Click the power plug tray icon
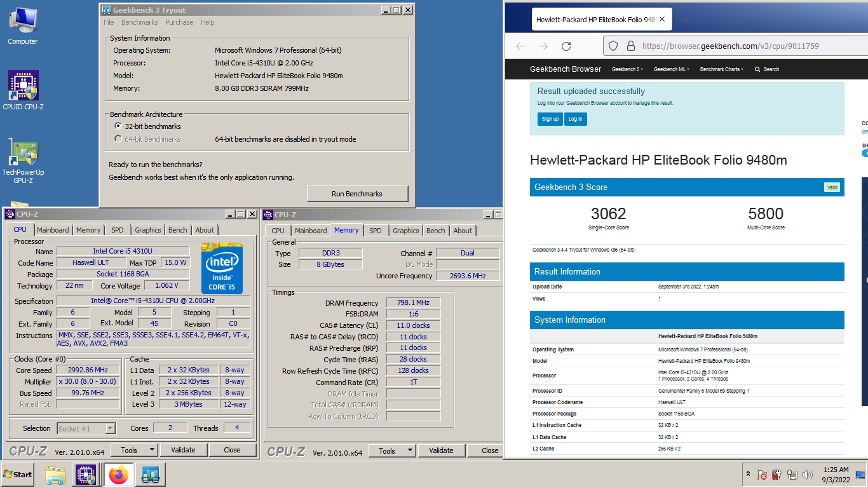This screenshot has width=868, height=488. [776, 475]
